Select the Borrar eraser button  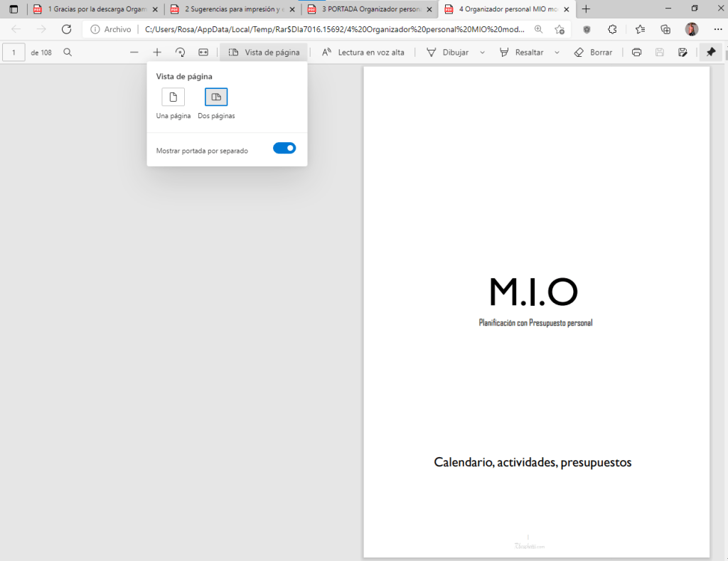click(592, 53)
